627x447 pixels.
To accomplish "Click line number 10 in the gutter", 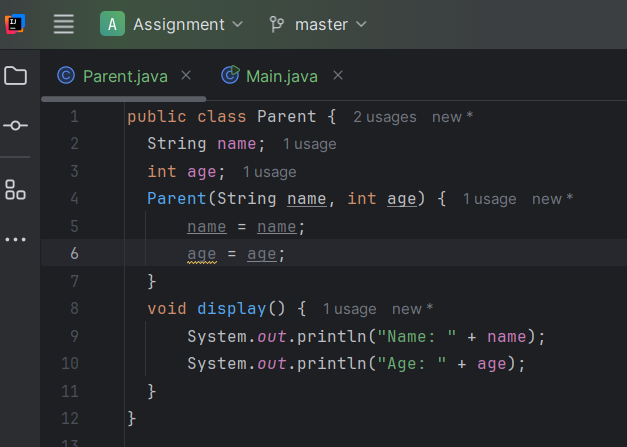I will coord(70,363).
